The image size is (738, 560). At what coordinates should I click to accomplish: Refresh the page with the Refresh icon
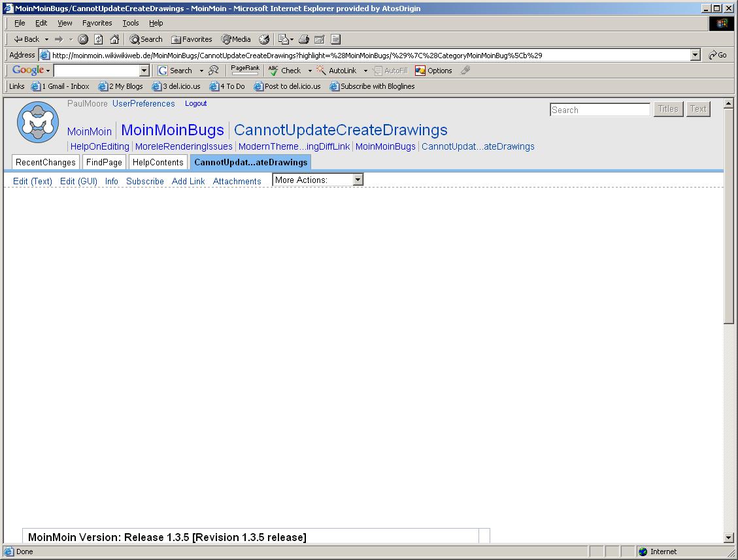tap(98, 39)
